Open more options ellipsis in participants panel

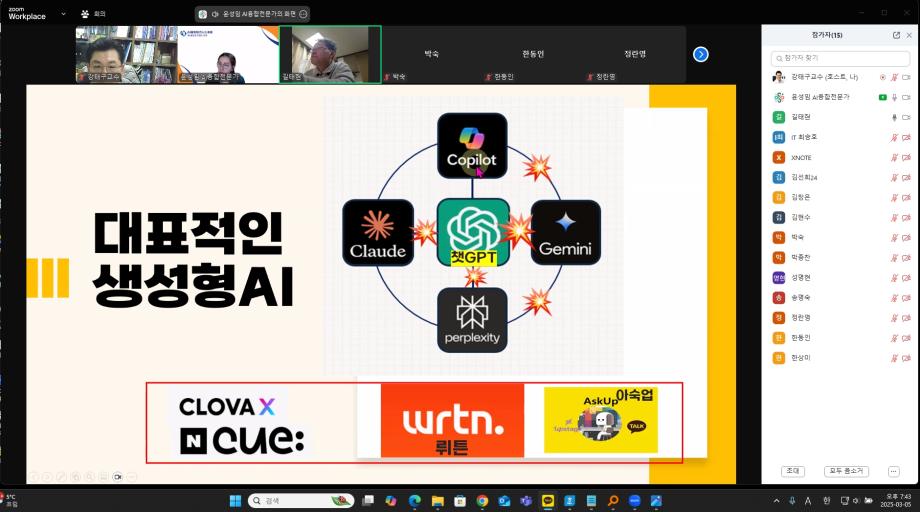click(x=894, y=471)
